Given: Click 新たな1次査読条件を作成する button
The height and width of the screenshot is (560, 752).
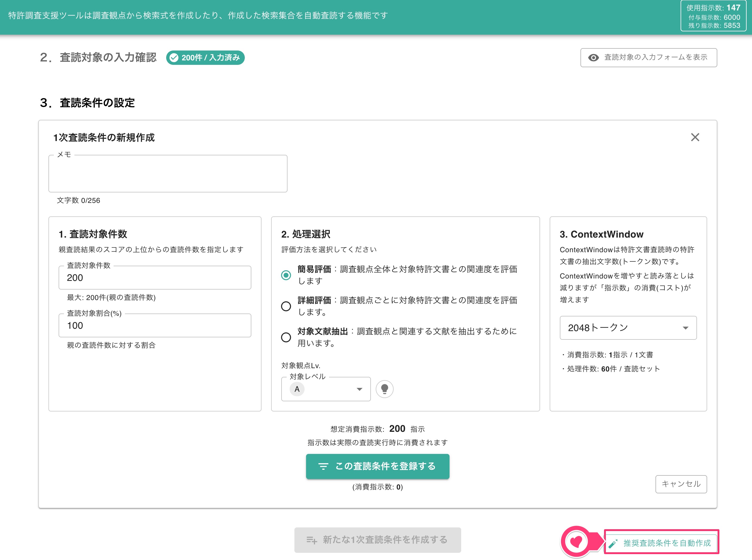Looking at the screenshot, I should click(x=377, y=540).
